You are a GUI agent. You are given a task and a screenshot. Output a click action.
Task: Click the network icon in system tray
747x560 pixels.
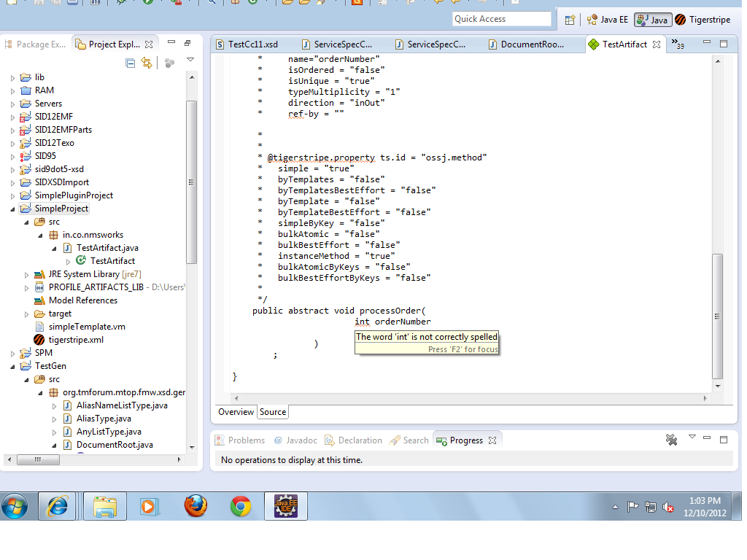click(x=650, y=507)
